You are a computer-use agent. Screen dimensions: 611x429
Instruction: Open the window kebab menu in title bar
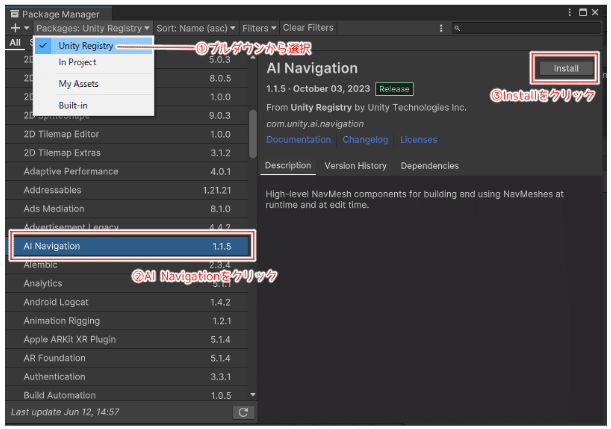click(569, 12)
